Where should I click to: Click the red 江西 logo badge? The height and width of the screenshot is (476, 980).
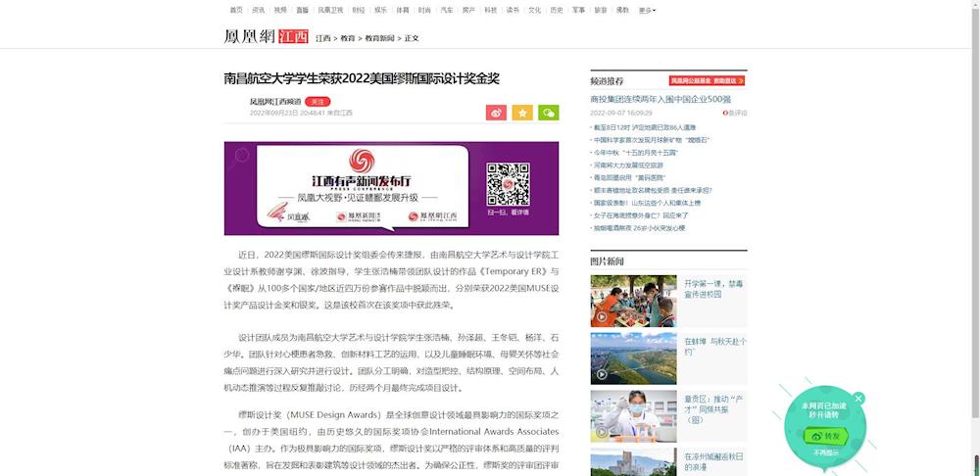click(292, 37)
